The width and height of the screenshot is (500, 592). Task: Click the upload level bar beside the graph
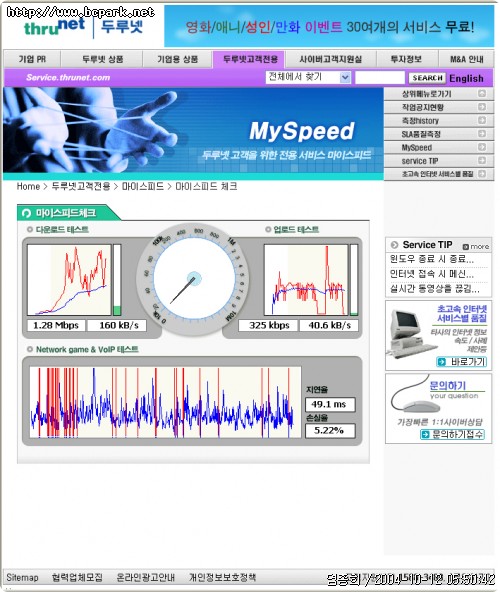pyautogui.click(x=354, y=280)
